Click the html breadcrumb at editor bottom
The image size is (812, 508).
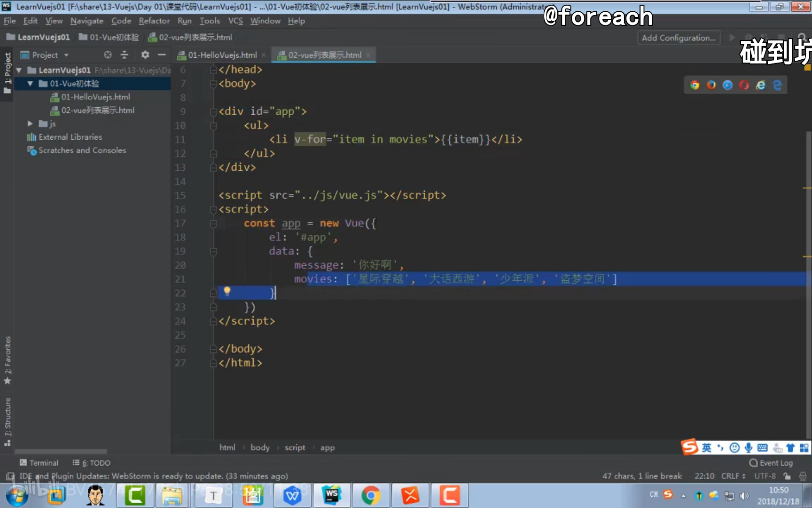tap(227, 447)
